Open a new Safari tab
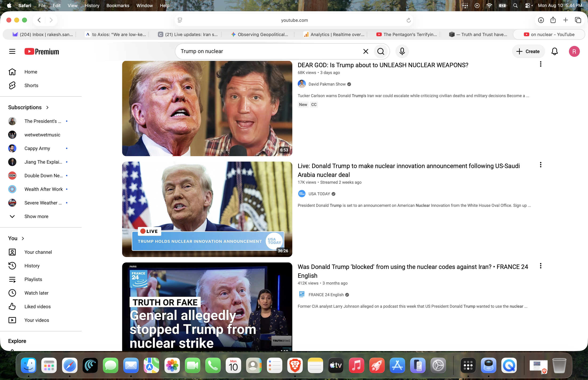588x380 pixels. click(566, 20)
